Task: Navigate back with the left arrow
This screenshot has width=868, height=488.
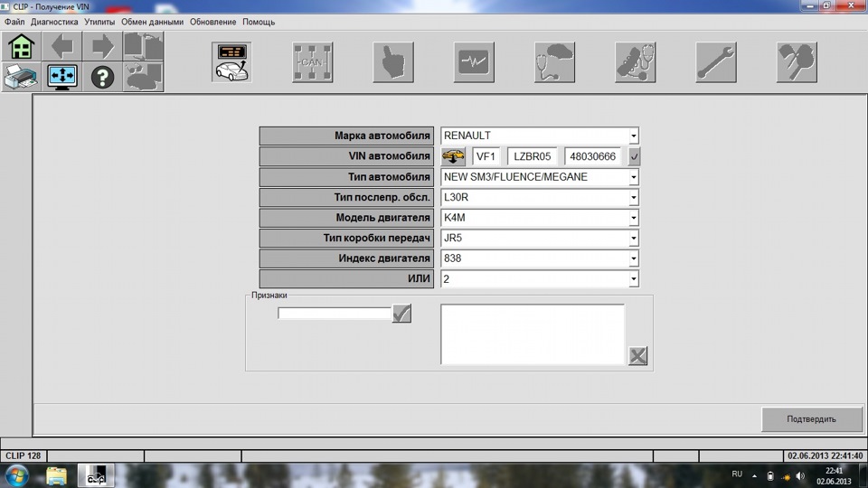Action: click(x=62, y=46)
